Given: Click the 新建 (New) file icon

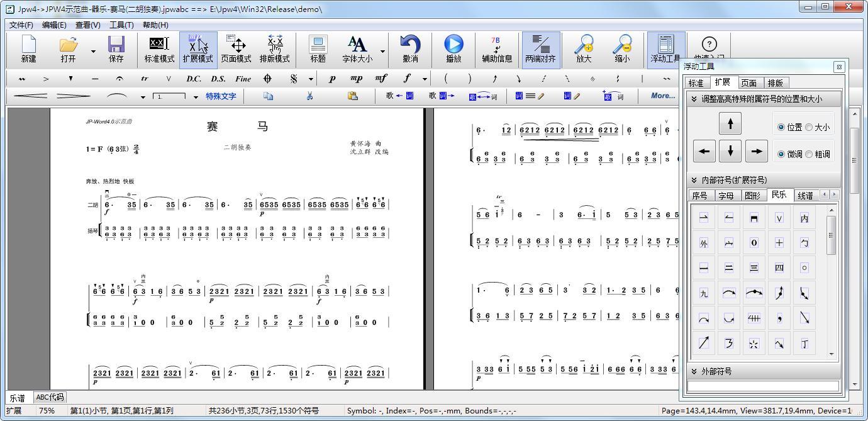Looking at the screenshot, I should click(28, 49).
